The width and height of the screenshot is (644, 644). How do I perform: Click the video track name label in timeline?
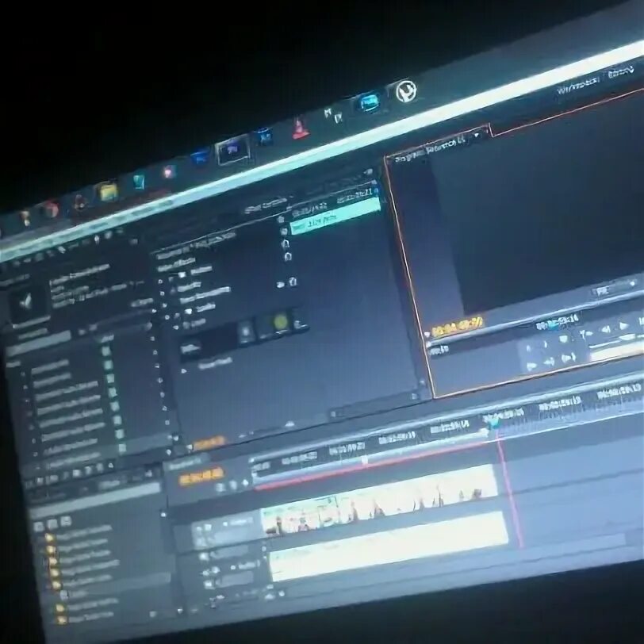(x=240, y=523)
